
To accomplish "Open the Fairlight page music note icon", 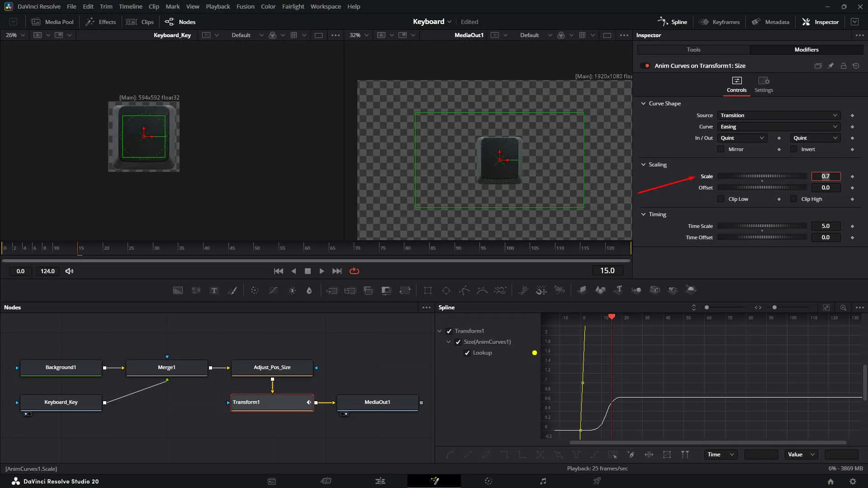I will tap(543, 481).
